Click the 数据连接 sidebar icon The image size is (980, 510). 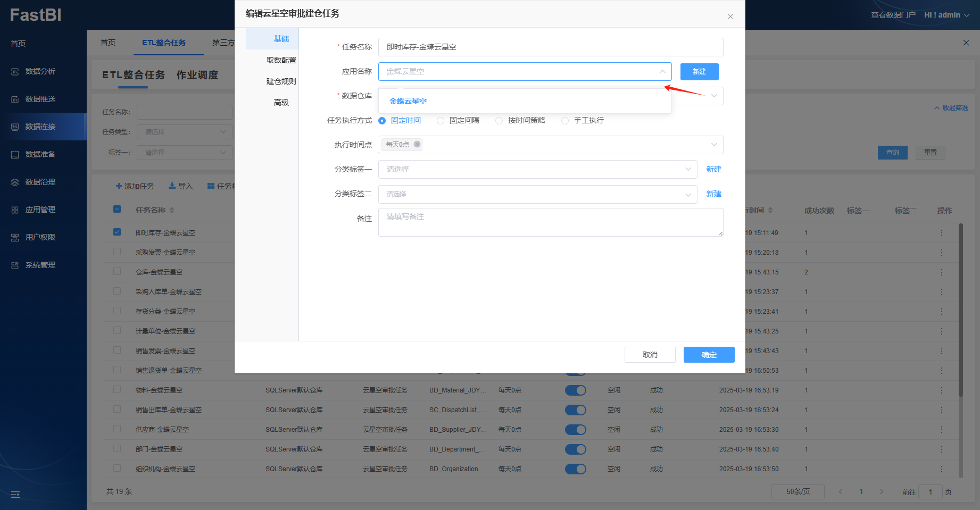(x=15, y=127)
